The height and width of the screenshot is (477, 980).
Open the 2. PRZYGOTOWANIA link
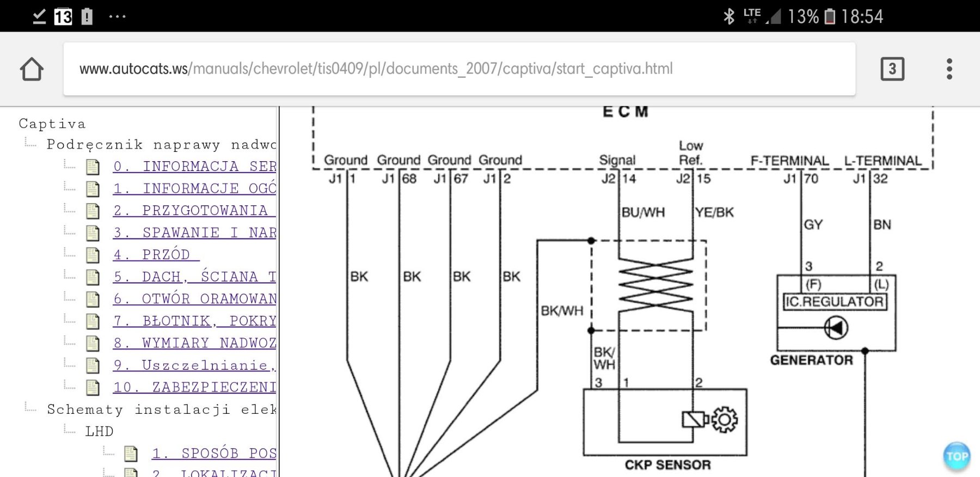tap(194, 211)
